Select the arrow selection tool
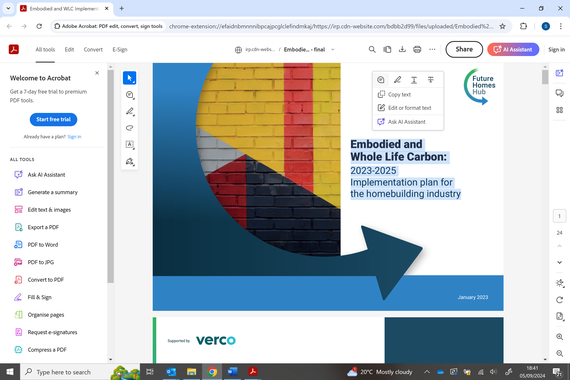This screenshot has height=380, width=570. click(x=129, y=78)
